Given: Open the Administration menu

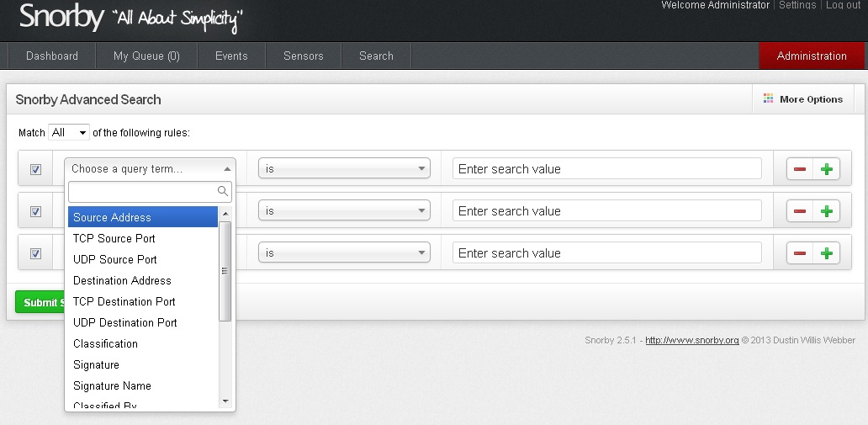Looking at the screenshot, I should [811, 56].
